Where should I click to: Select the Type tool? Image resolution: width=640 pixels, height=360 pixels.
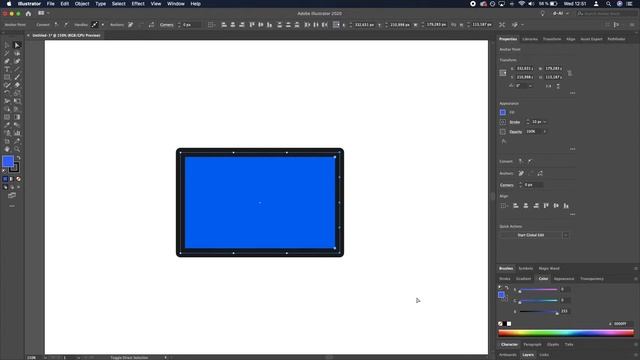(x=7, y=69)
